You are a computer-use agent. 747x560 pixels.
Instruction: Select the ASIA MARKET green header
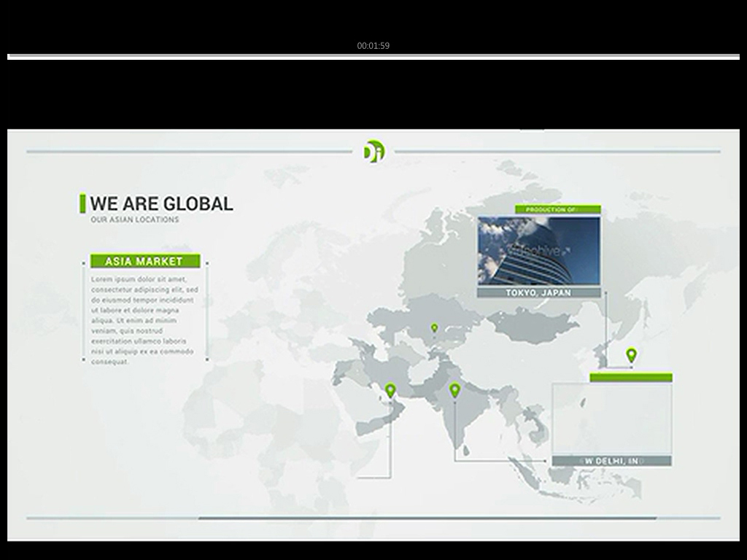(144, 261)
